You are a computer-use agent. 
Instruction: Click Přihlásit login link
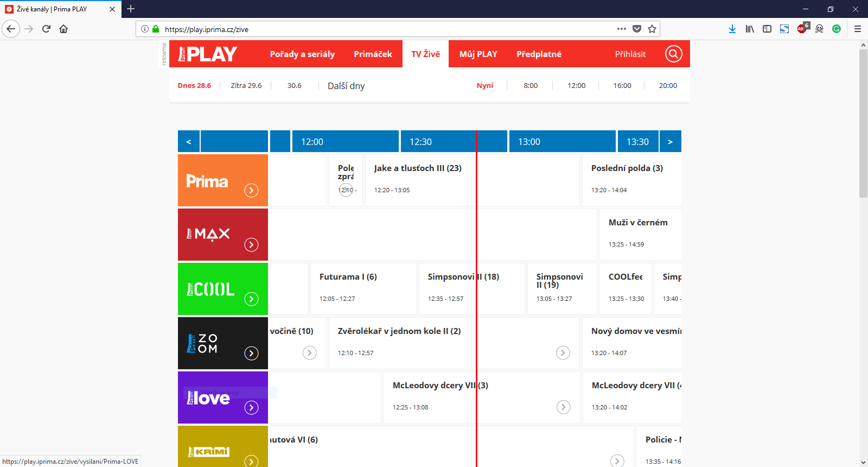coord(630,54)
